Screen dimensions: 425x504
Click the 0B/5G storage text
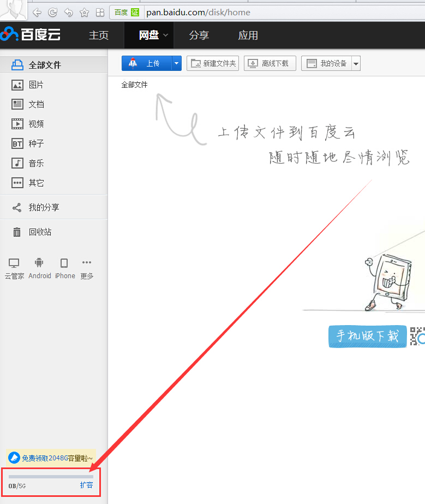[17, 485]
